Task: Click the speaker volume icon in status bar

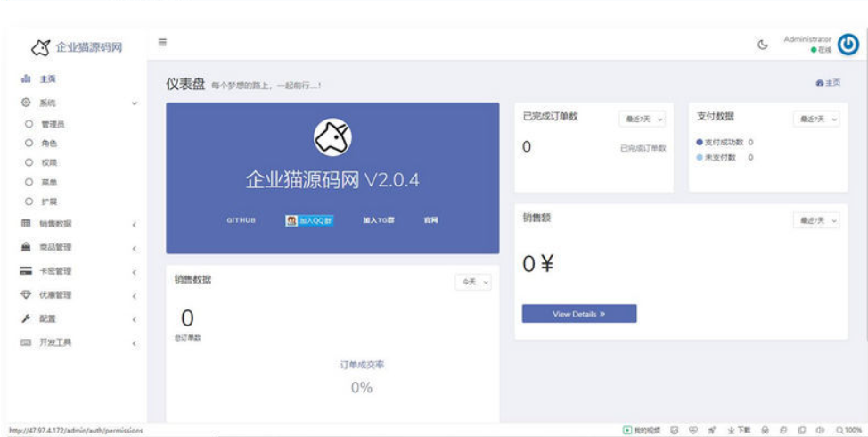Action: tap(821, 430)
